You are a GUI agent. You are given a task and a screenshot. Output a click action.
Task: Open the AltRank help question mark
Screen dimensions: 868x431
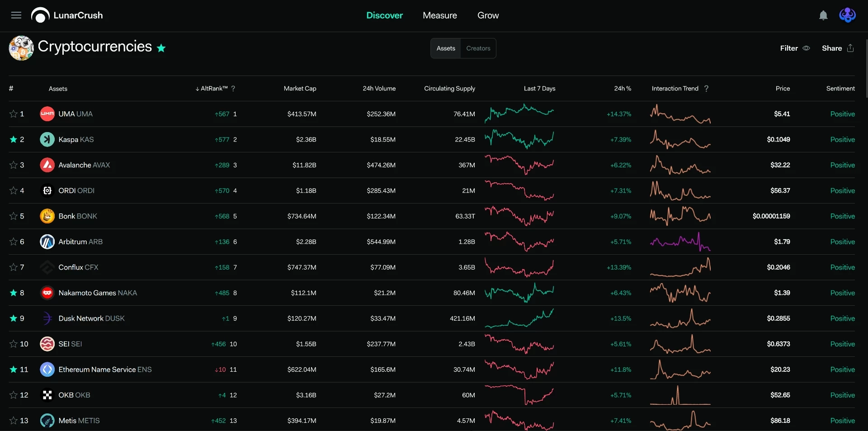[x=233, y=89]
